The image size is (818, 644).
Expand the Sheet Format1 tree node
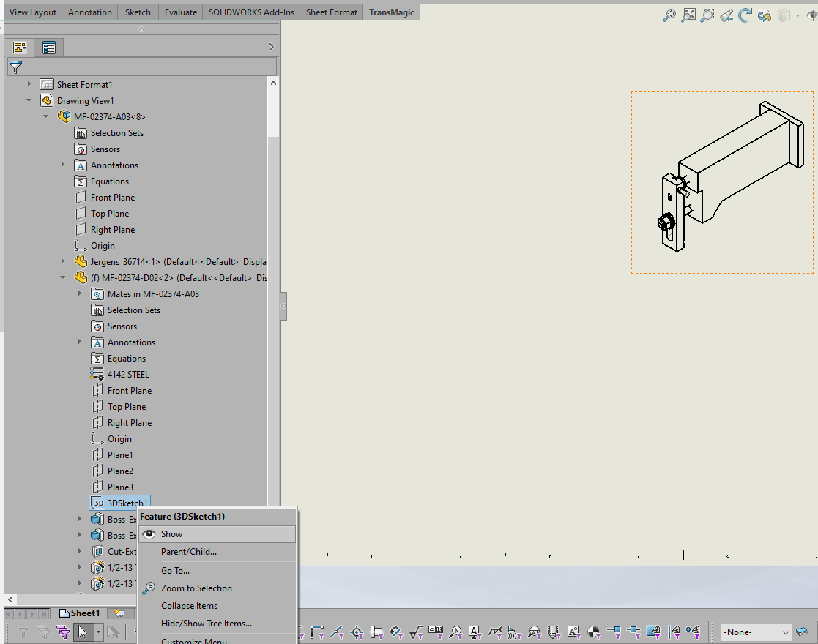[x=29, y=84]
